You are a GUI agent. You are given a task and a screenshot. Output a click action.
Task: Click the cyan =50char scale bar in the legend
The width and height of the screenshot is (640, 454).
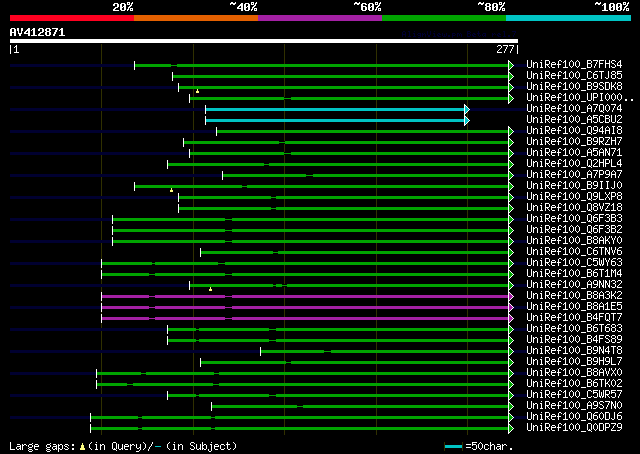(x=453, y=446)
